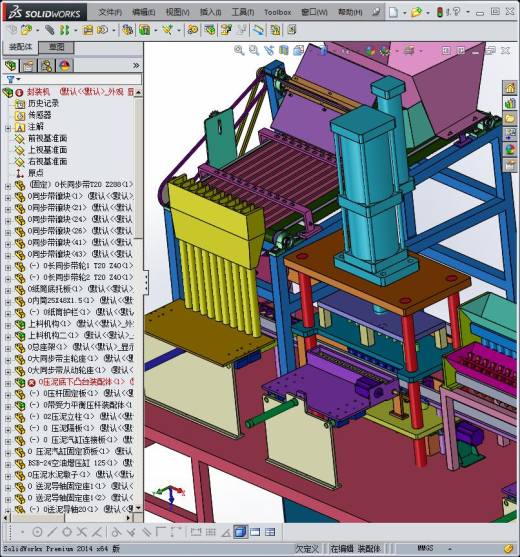Select the Mate (paperclip) tool
Screen dimensions: 520x557
click(49, 30)
